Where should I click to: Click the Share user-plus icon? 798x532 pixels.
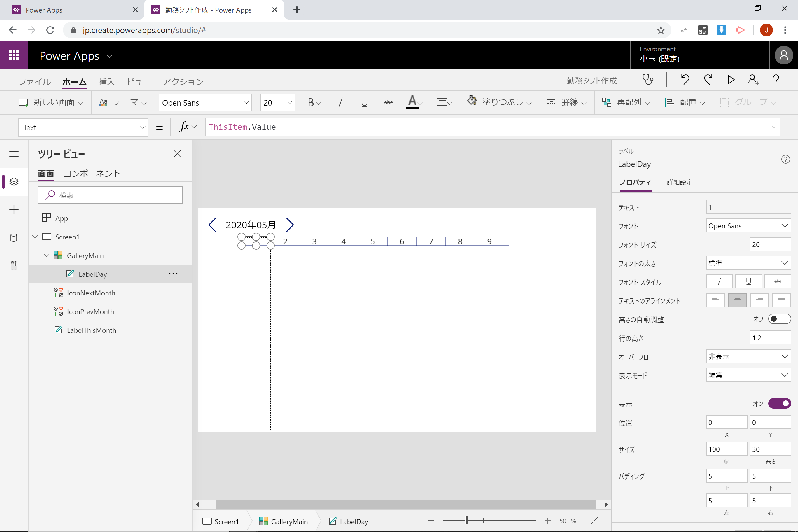[753, 80]
